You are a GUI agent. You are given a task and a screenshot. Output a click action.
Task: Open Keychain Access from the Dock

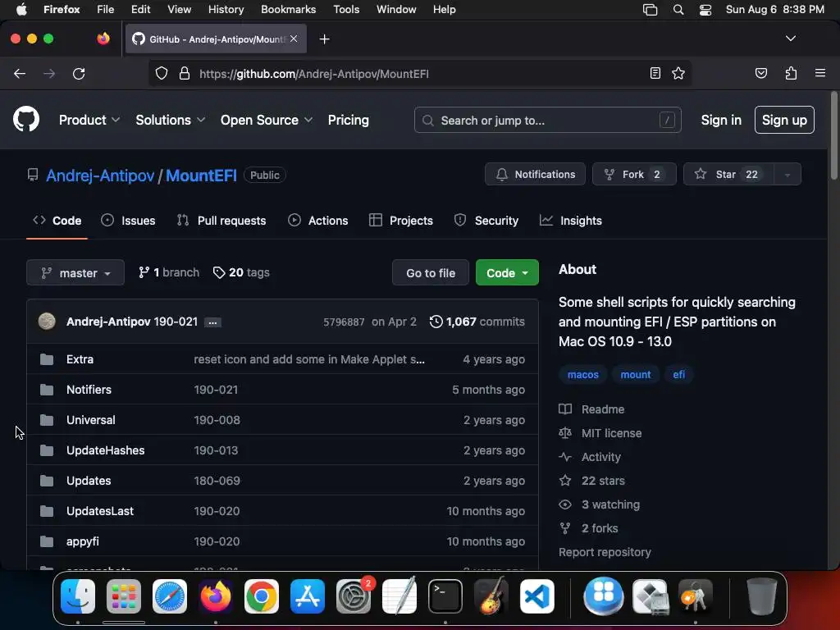695,596
